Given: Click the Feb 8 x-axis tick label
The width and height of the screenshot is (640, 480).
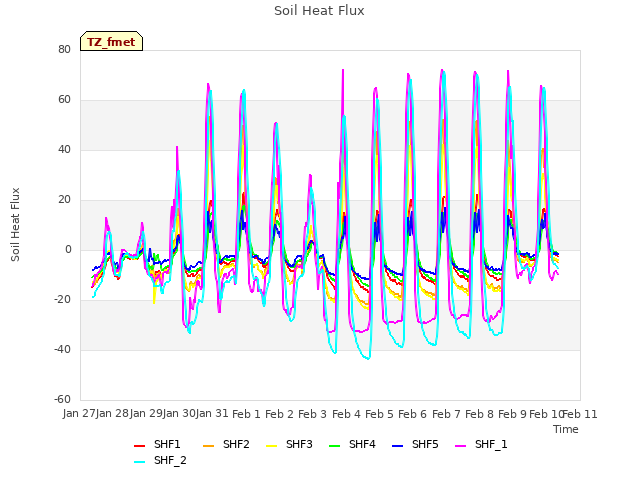Looking at the screenshot, I should pos(479,414).
